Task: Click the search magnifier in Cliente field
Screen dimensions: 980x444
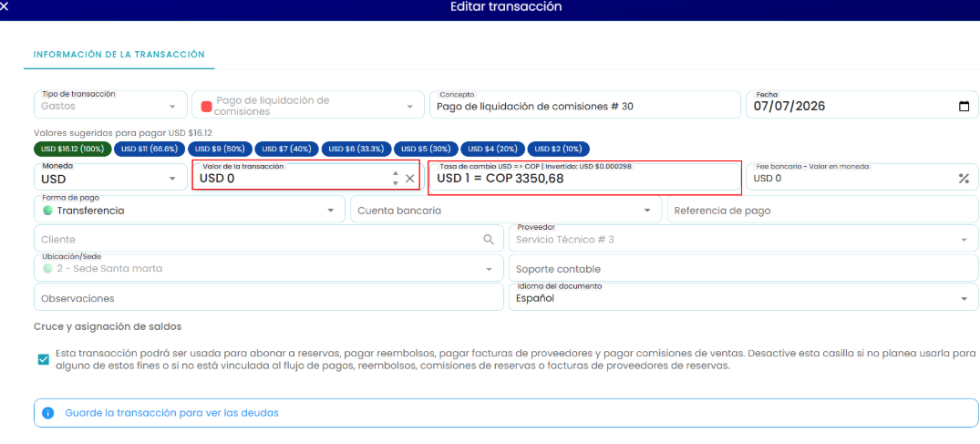Action: click(x=488, y=239)
